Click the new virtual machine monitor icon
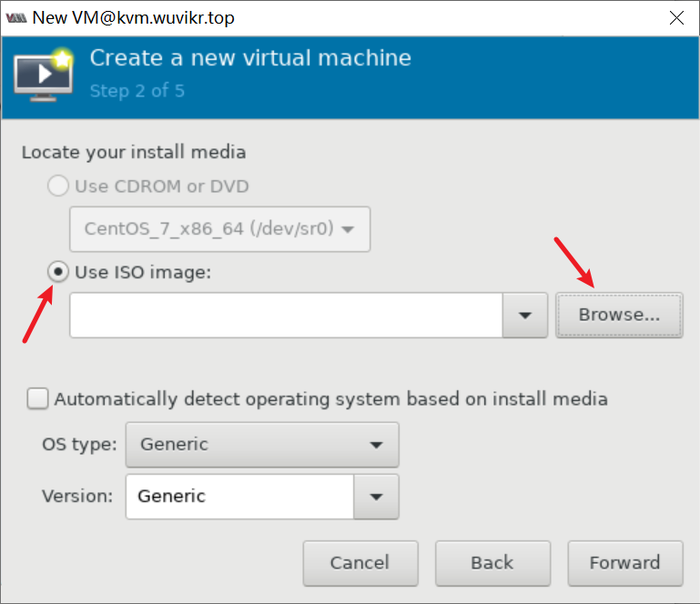 tap(44, 75)
